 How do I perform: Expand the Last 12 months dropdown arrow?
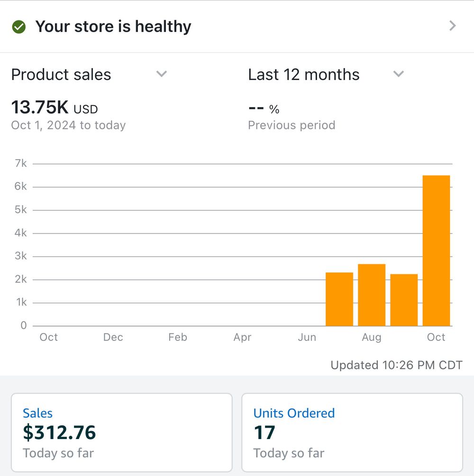tap(399, 74)
